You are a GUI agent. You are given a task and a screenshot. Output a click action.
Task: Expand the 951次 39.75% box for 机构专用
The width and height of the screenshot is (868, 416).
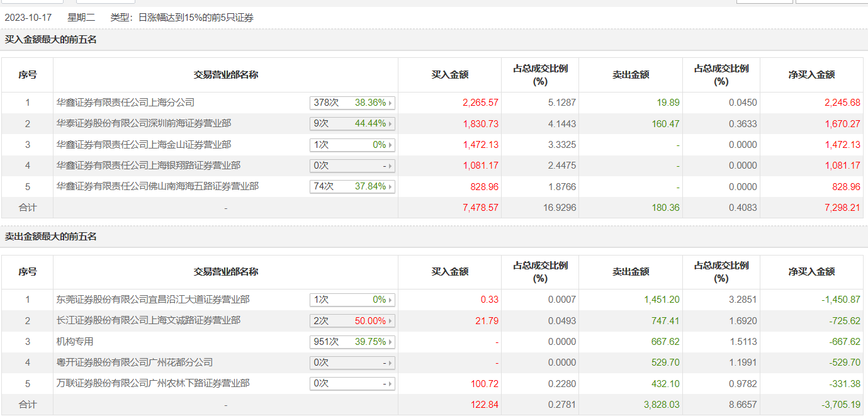tap(352, 342)
